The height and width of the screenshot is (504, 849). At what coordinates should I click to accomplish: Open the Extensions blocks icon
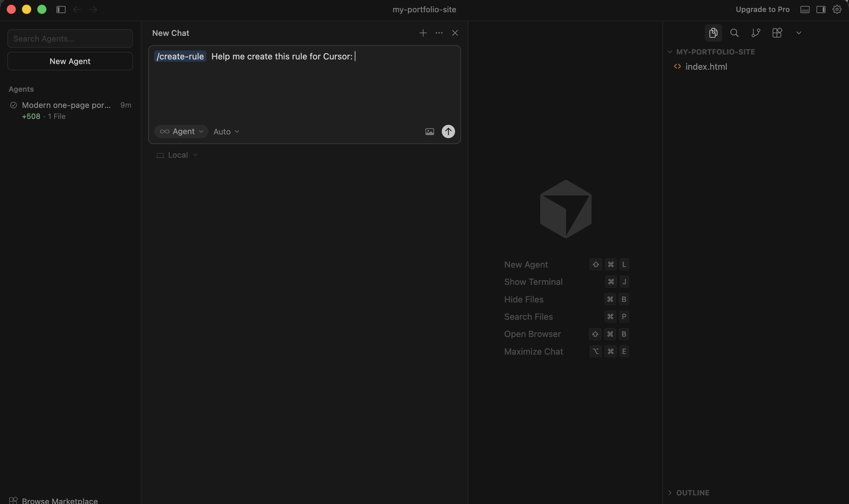pyautogui.click(x=777, y=33)
